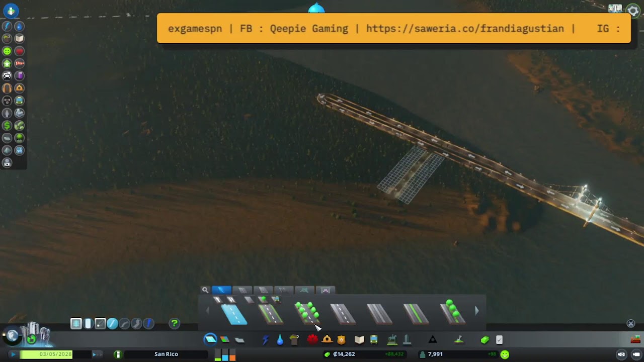Toggle the play/pause simulation button

(13, 354)
